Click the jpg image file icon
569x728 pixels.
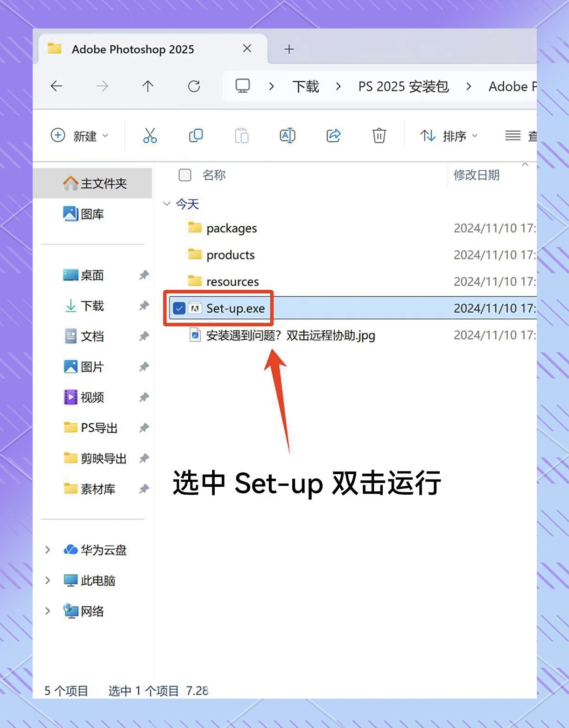195,335
